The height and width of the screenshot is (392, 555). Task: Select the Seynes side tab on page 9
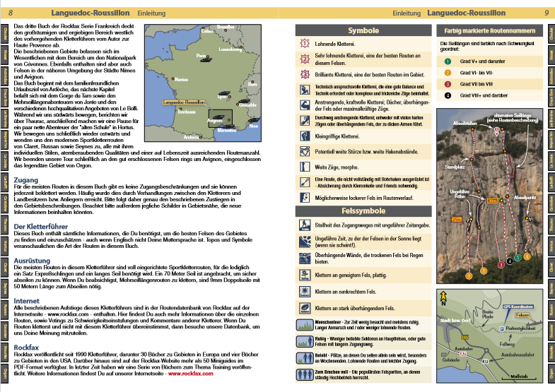[x=551, y=288]
